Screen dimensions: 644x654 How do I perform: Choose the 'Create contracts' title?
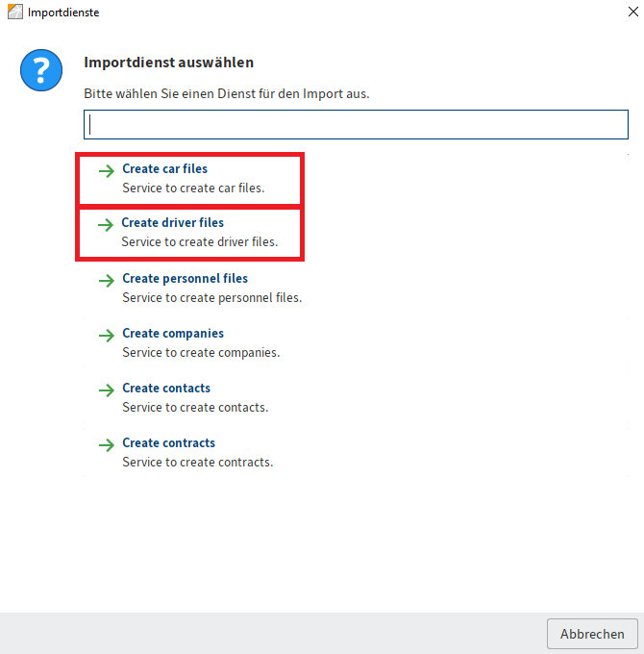[x=168, y=443]
